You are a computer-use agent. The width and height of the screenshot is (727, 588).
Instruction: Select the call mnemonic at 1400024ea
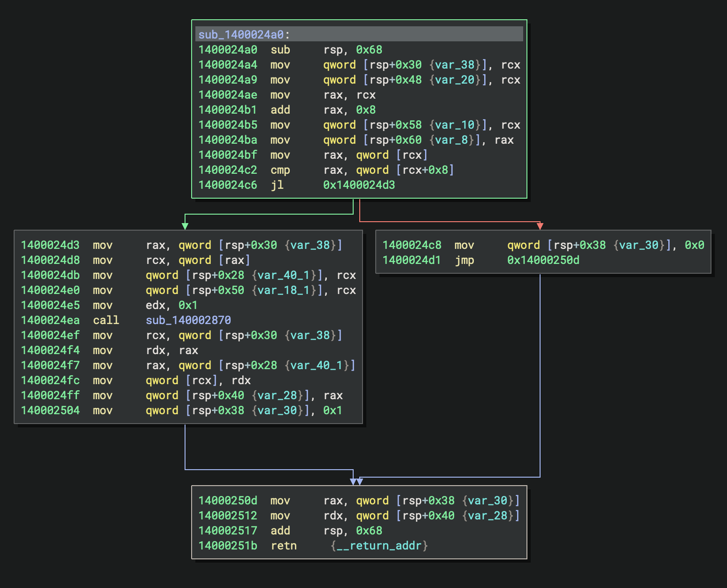point(106,320)
